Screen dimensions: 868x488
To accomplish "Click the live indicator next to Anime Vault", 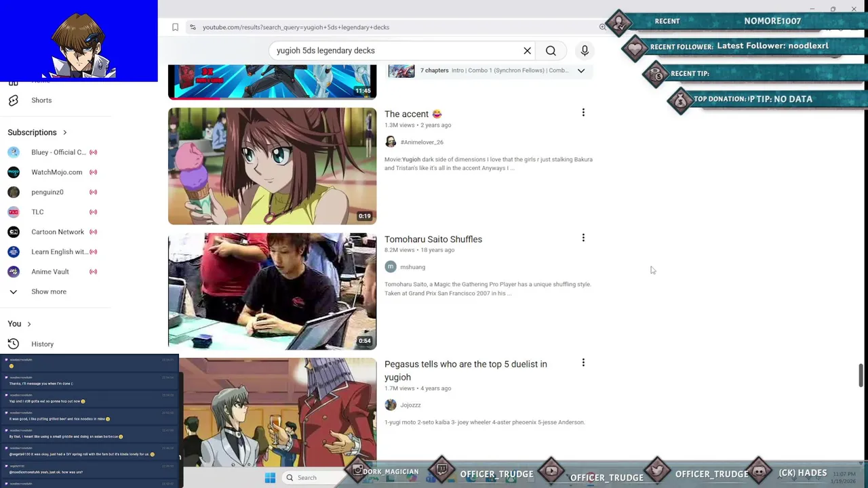I will tap(93, 272).
